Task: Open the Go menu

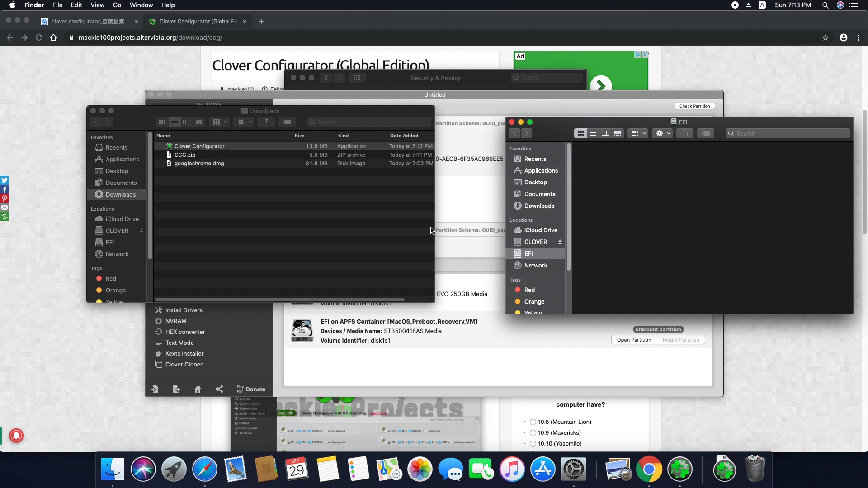Action: [x=117, y=5]
